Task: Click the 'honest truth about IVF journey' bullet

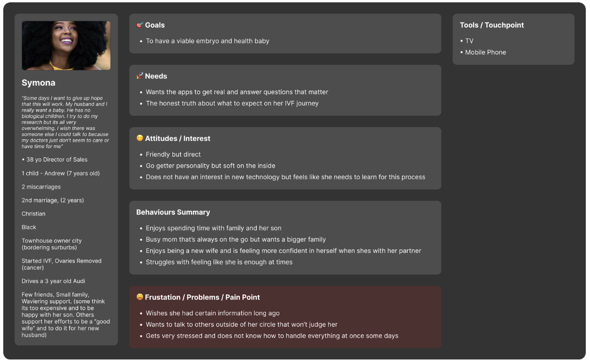Action: click(232, 104)
